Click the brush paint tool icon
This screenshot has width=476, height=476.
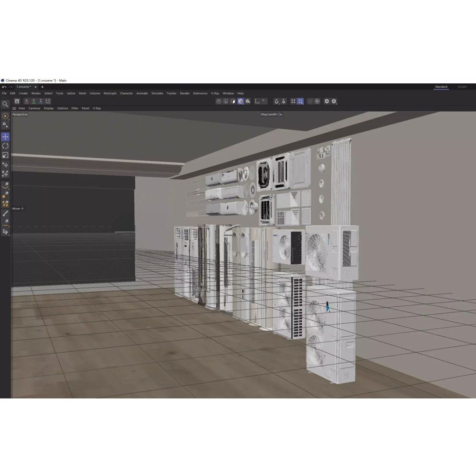[5, 214]
